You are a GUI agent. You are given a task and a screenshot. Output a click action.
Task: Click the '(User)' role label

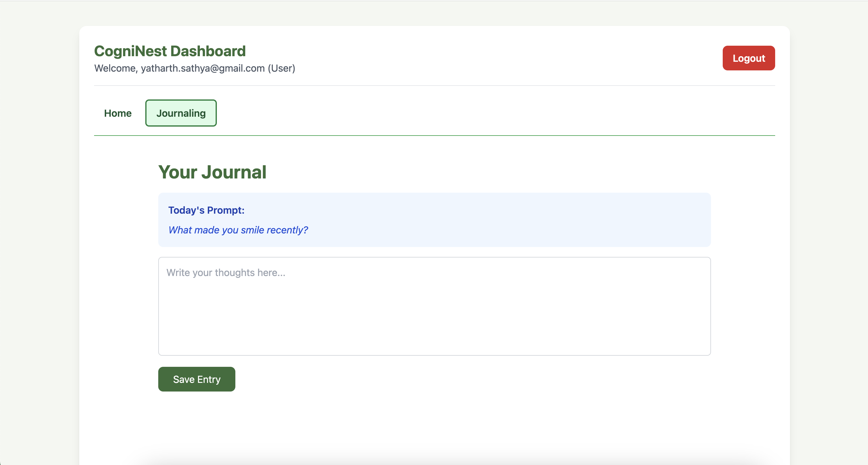281,69
